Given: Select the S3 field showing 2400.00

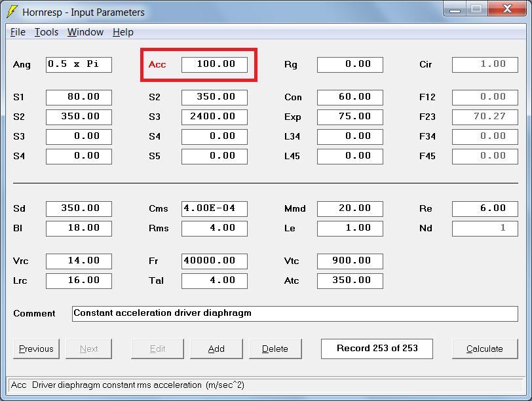Looking at the screenshot, I should pyautogui.click(x=214, y=117).
